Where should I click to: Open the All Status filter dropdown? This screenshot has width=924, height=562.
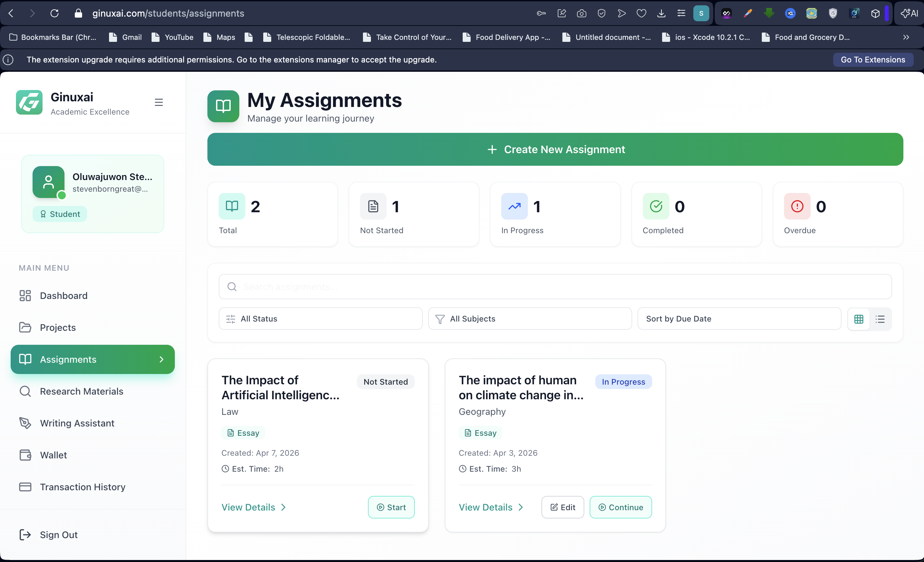(320, 319)
